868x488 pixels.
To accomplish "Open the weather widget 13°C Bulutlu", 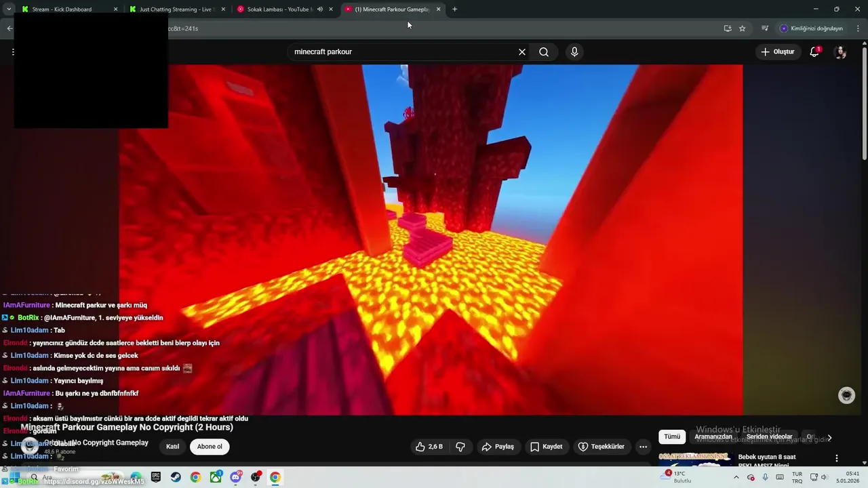I will pyautogui.click(x=678, y=477).
